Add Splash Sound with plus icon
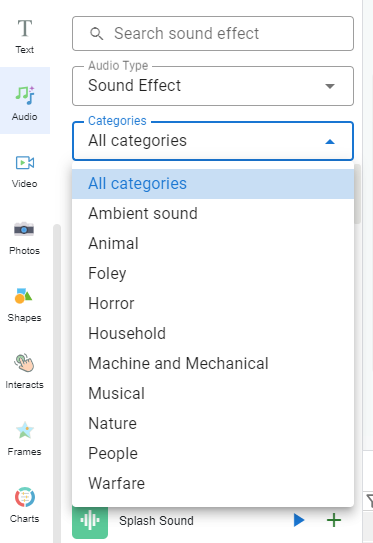This screenshot has width=373, height=543. click(x=334, y=520)
